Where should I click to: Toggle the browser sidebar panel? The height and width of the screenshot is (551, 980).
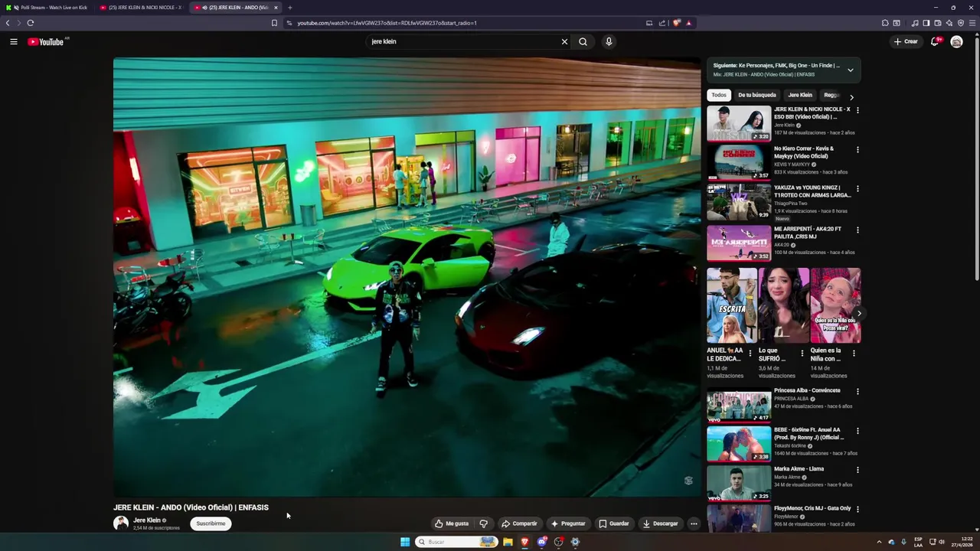tap(926, 23)
